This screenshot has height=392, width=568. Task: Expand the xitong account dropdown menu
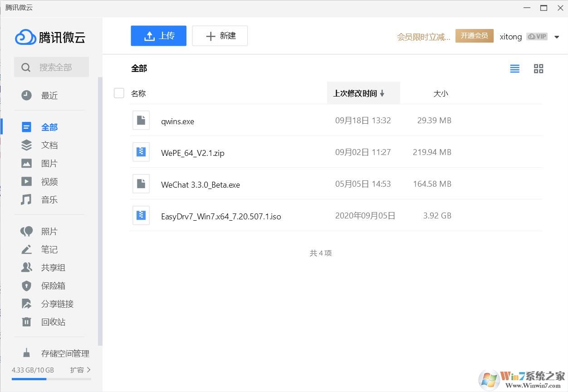pyautogui.click(x=557, y=36)
